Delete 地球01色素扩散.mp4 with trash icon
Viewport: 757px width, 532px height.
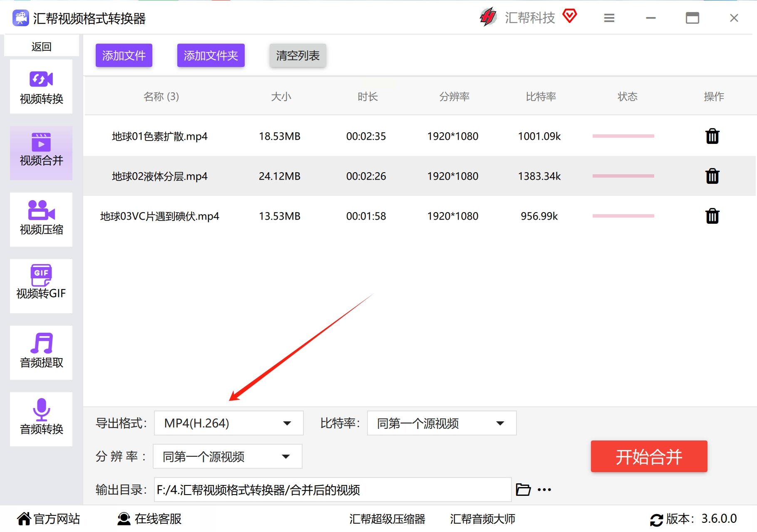click(x=712, y=136)
